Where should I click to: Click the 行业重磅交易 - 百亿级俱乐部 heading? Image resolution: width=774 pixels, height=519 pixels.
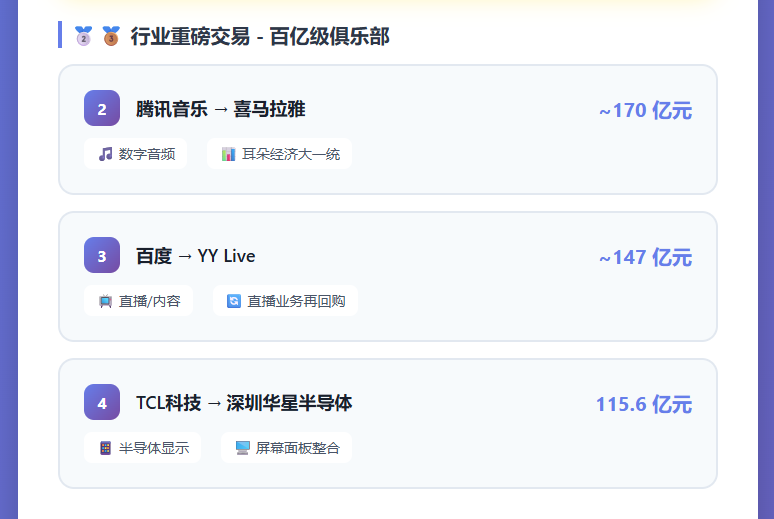(x=260, y=37)
